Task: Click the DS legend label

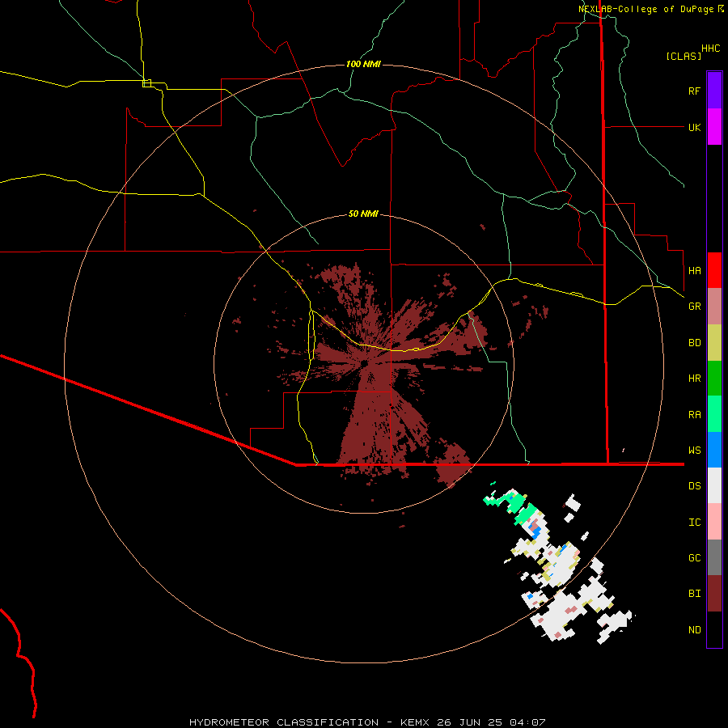Action: point(694,486)
